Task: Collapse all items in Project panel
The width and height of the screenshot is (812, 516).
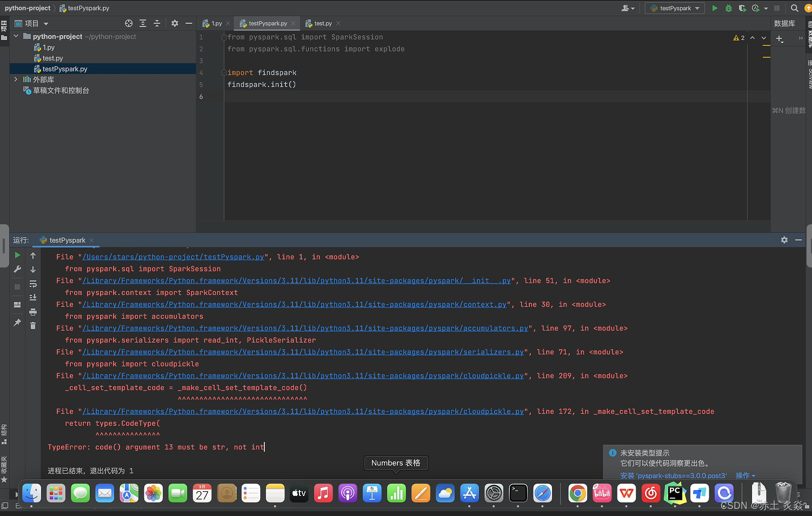Action: [157, 23]
